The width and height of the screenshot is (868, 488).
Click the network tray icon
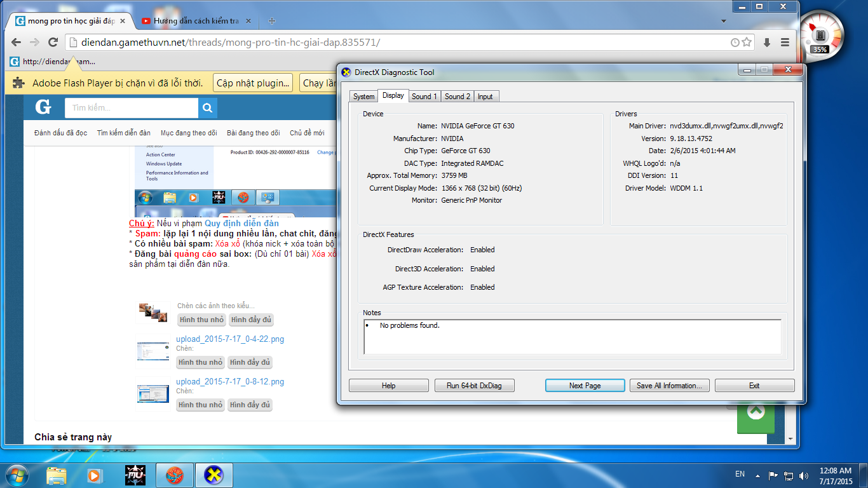(789, 475)
